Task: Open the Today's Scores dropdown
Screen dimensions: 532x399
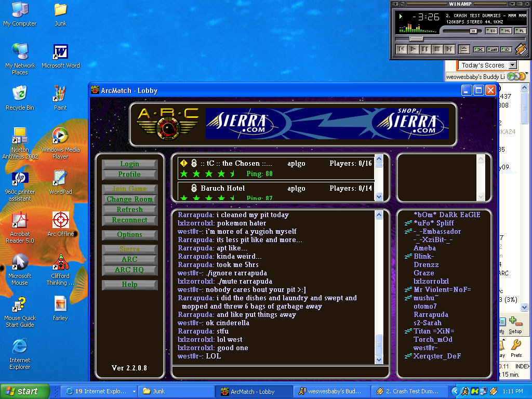Action: click(513, 65)
